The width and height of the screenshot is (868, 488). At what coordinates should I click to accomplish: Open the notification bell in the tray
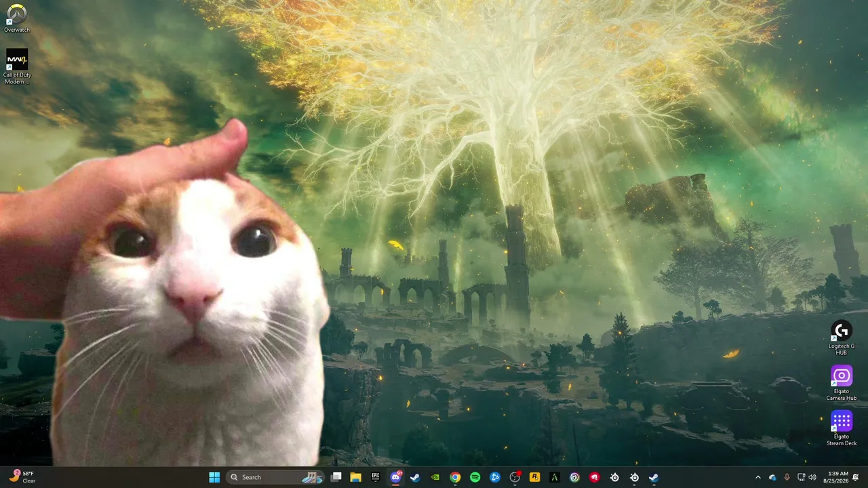(856, 477)
